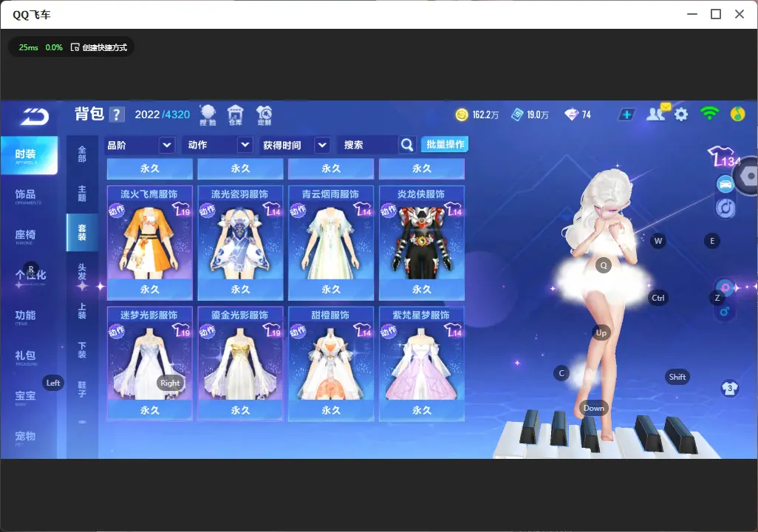Viewport: 758px width, 532px height.
Task: Click the level 19 badge on 鎏金光影服饰
Action: [x=272, y=330]
